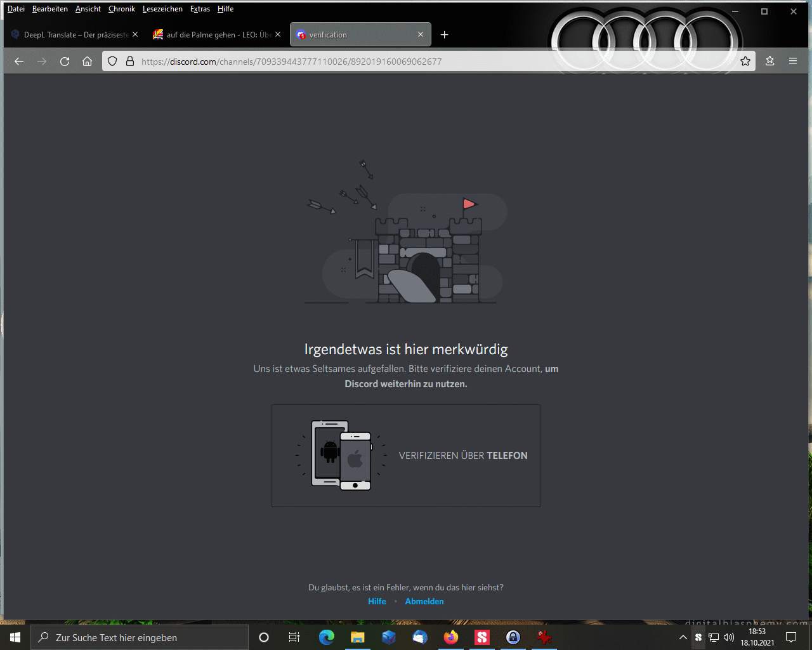Open the blue cube app on taskbar
This screenshot has height=650, width=812.
389,637
